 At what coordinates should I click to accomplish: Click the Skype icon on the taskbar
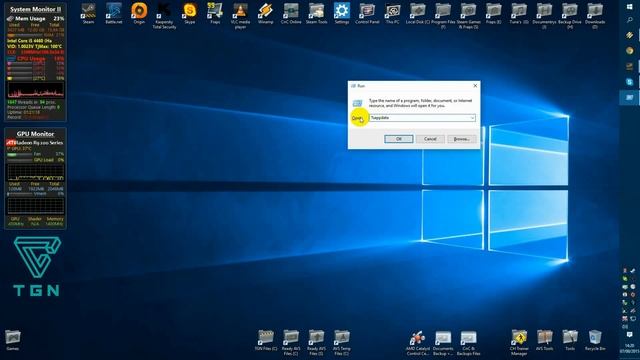point(629,82)
